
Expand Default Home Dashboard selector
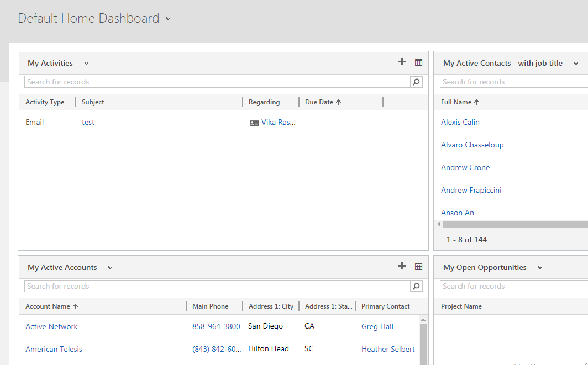168,19
